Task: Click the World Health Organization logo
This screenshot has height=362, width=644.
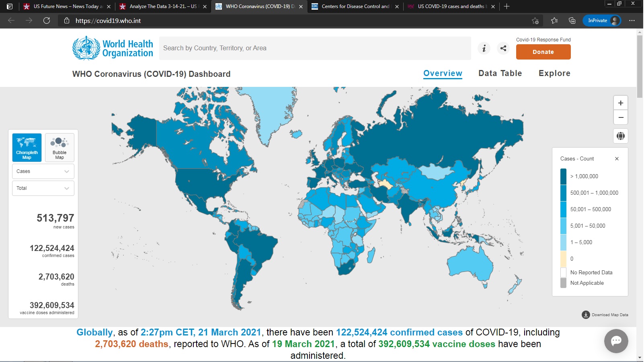Action: click(x=113, y=48)
